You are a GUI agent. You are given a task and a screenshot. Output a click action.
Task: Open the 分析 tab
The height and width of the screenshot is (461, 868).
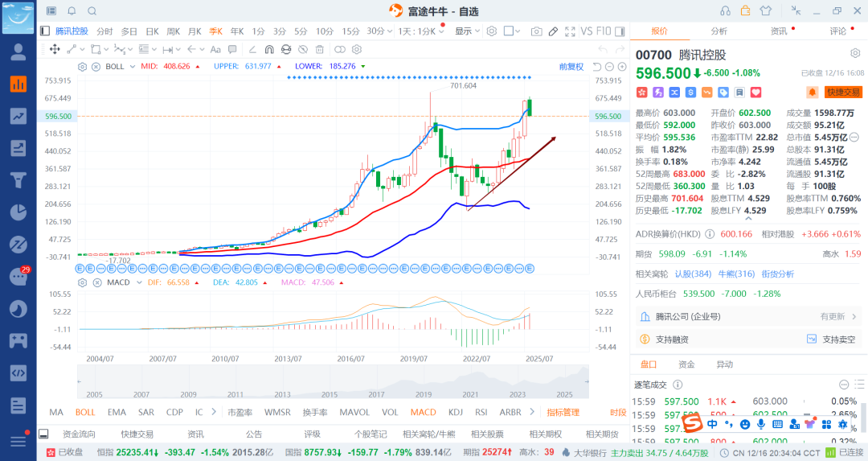[719, 31]
